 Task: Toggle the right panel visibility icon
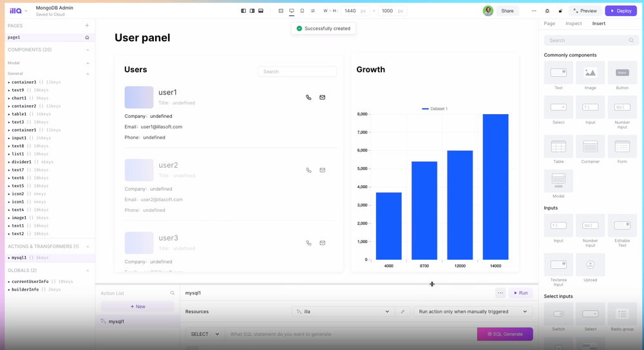tap(252, 11)
